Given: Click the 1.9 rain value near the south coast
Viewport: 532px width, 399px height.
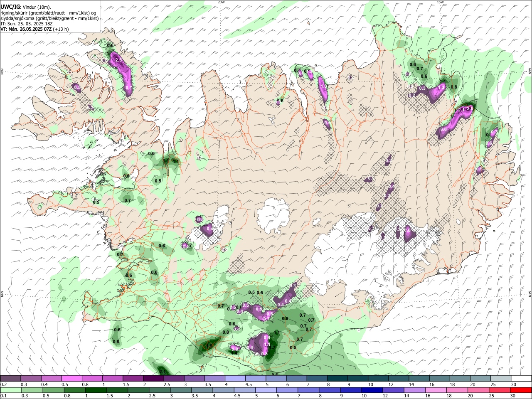Looking at the screenshot, I should coord(209,345).
